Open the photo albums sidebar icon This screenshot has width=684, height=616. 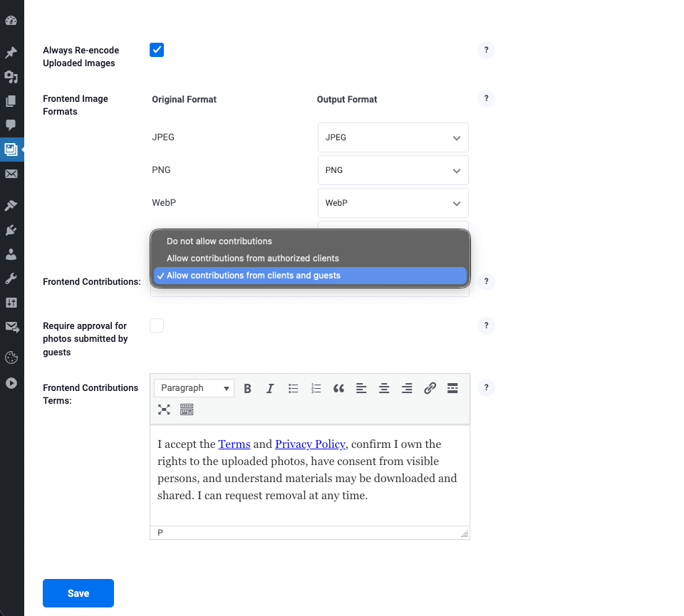click(x=11, y=150)
